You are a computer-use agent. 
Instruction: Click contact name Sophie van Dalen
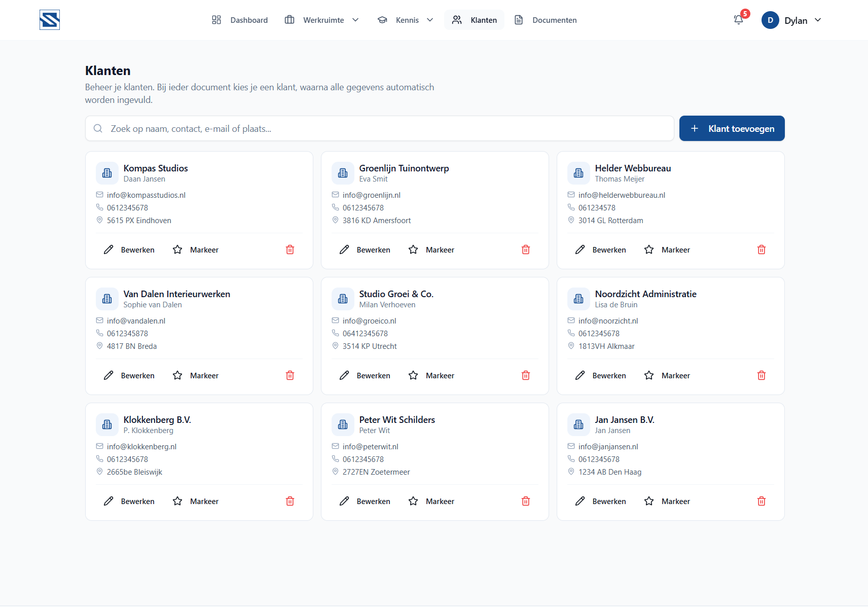coord(153,305)
